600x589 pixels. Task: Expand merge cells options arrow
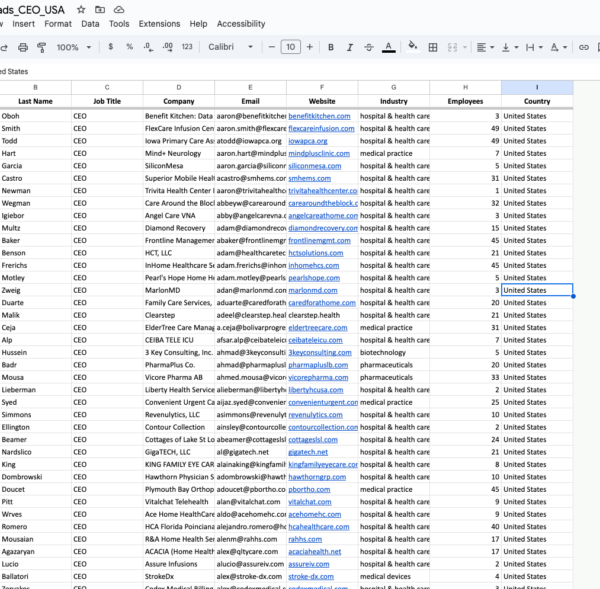pyautogui.click(x=465, y=47)
